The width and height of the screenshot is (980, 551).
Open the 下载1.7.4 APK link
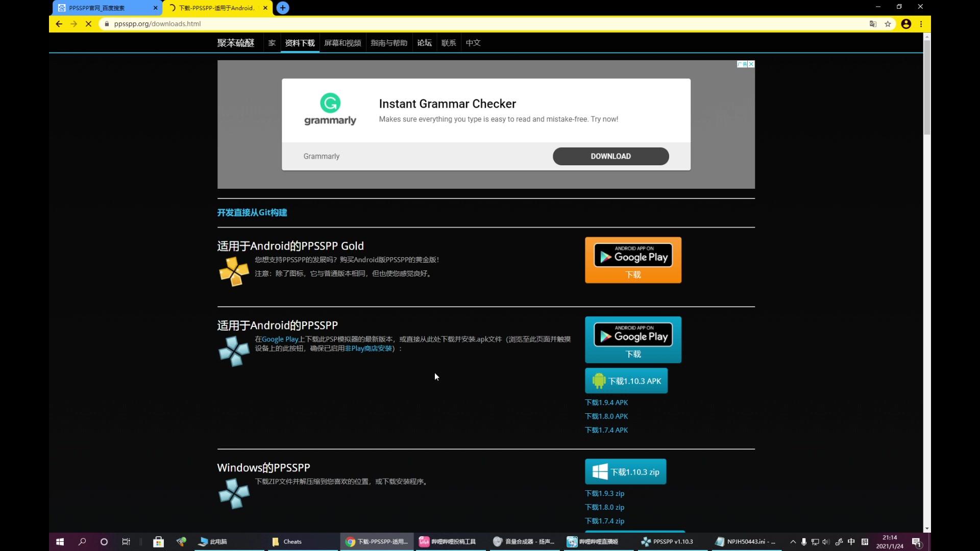(606, 430)
